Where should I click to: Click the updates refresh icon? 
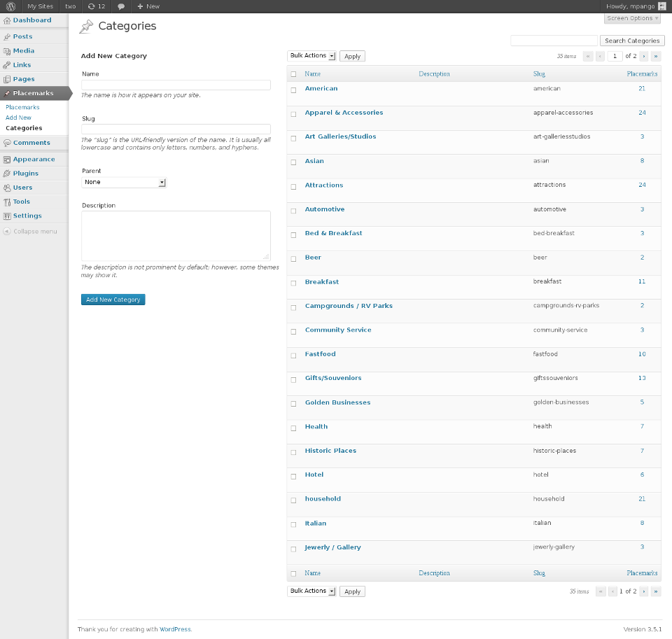(91, 6)
